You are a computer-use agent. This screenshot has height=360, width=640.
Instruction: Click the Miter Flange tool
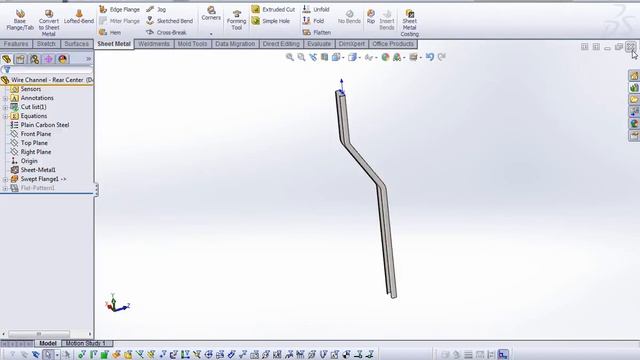[x=120, y=21]
